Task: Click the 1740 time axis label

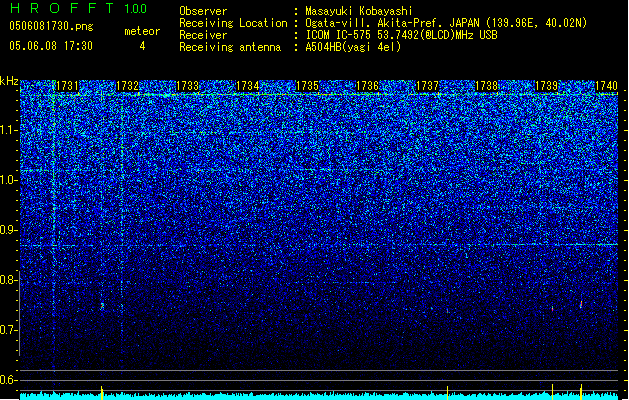Action: [607, 86]
